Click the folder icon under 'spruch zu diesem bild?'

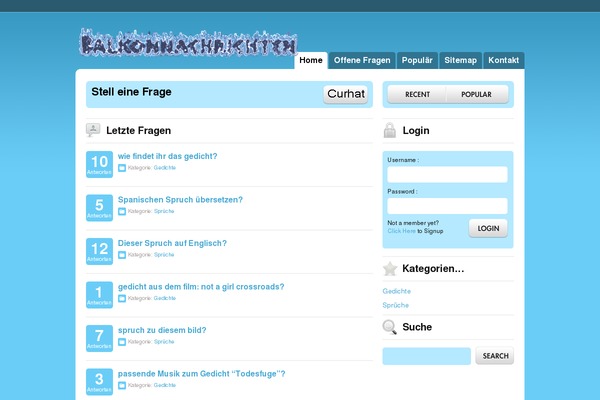[x=122, y=342]
